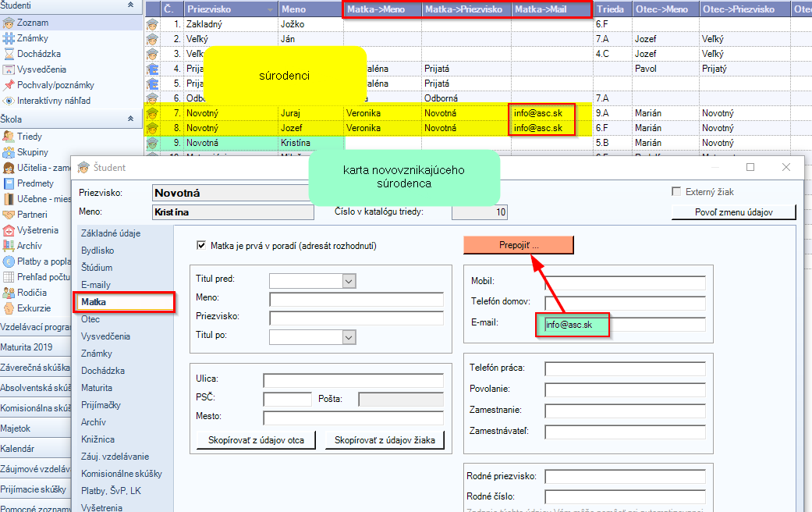
Task: Open Prehľad počtu icon
Action: pyautogui.click(x=9, y=277)
